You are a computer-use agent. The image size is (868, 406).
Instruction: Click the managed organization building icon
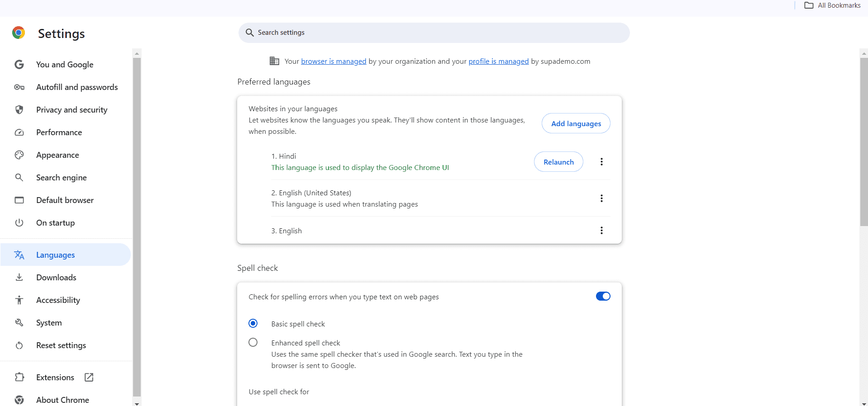[274, 61]
